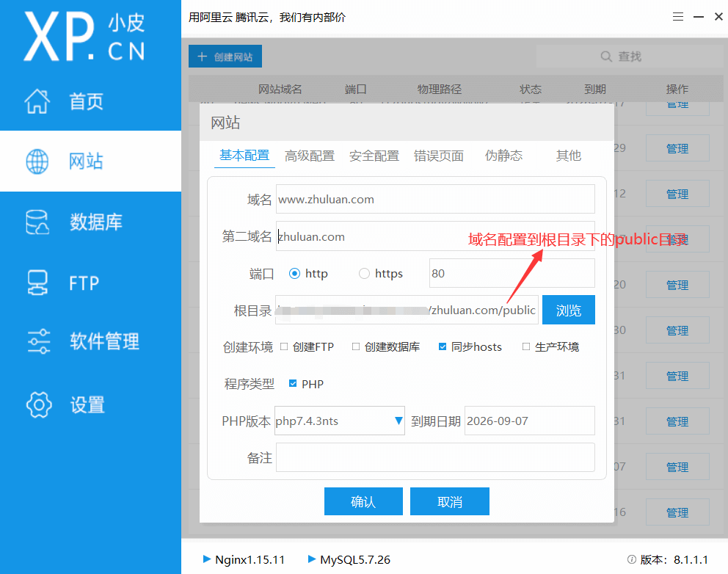Switch to the 安全配置 tab
The height and width of the screenshot is (574, 728).
coord(374,156)
